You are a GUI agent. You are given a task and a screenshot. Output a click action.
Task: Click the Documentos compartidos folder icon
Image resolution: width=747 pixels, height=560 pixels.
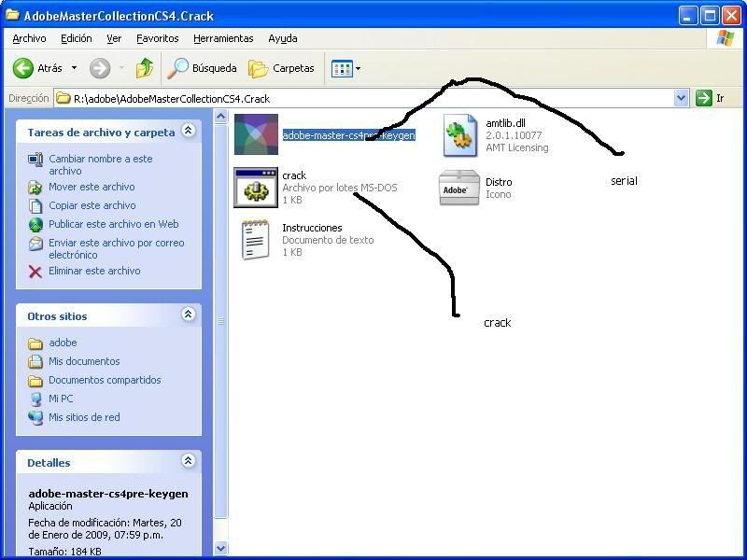coord(35,381)
